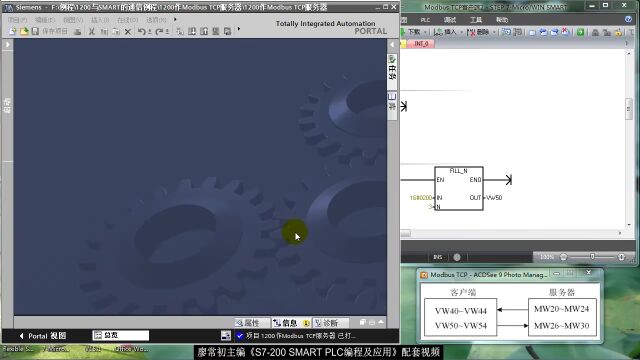
Task: Click the open project folder icon
Action: point(24,31)
